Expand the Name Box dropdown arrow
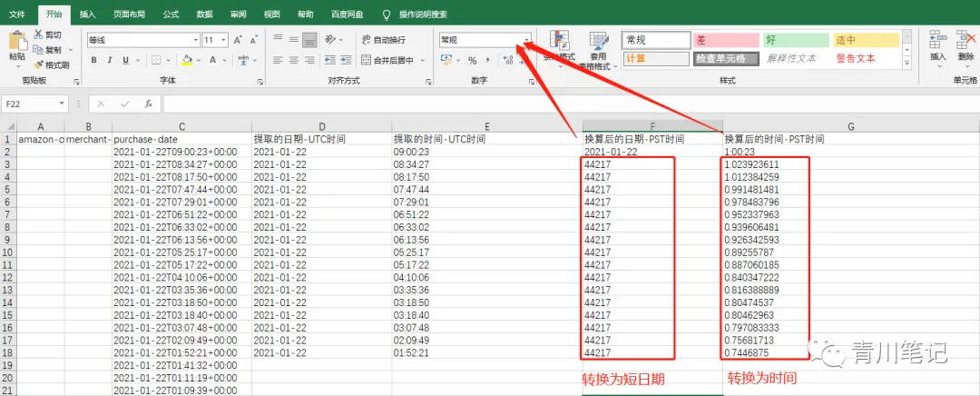980x396 pixels. coord(62,104)
